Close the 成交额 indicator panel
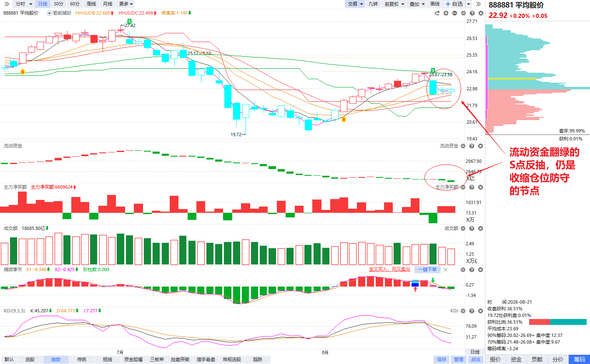The width and height of the screenshot is (590, 364). click(x=481, y=229)
